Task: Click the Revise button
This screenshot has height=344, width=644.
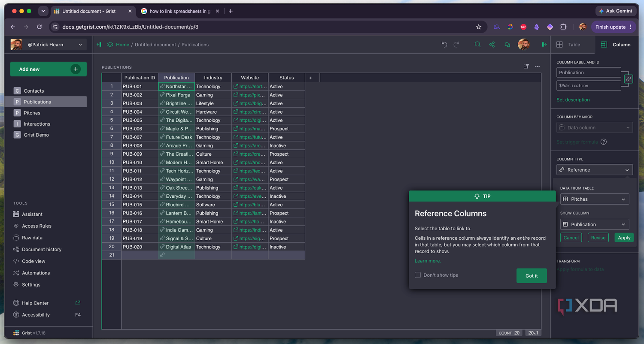Action: coord(598,238)
